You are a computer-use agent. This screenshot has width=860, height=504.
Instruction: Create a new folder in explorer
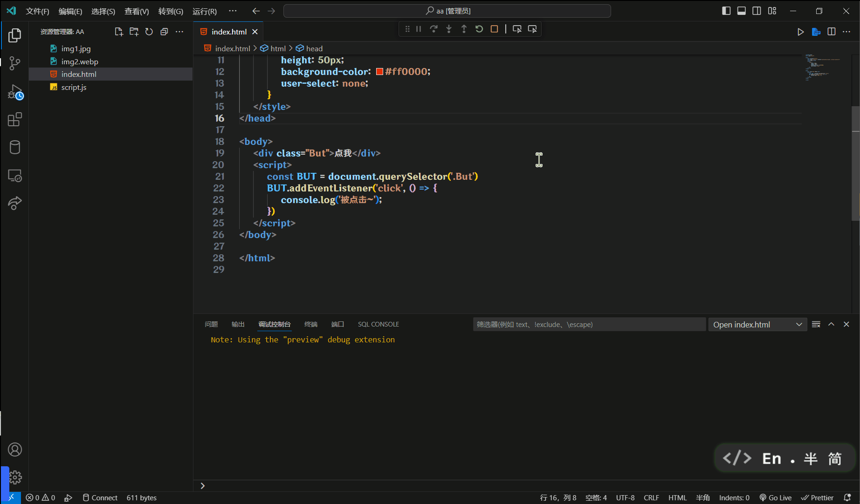134,32
